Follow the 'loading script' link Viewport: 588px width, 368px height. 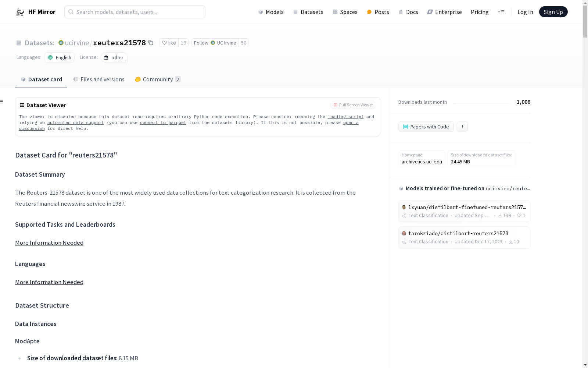tap(346, 117)
